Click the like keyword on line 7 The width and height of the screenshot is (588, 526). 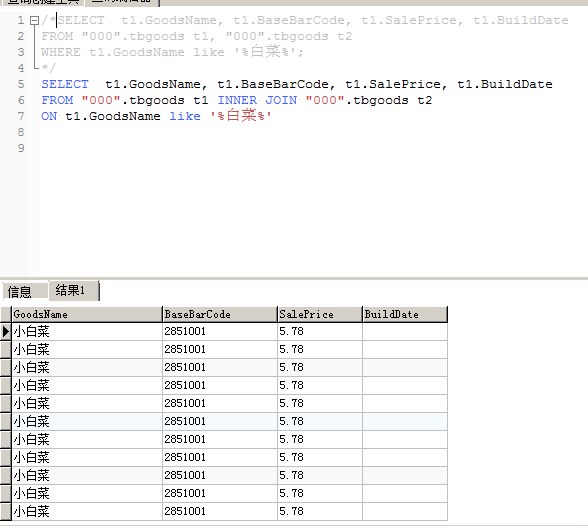185,116
